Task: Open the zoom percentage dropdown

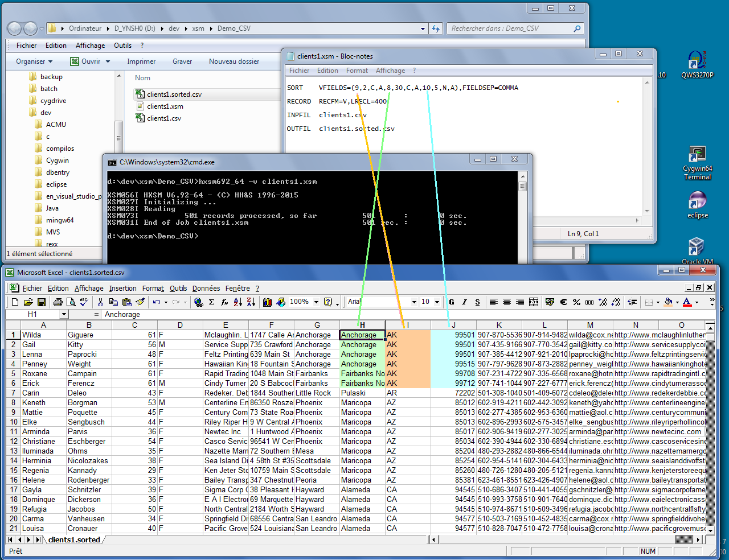Action: click(x=316, y=302)
